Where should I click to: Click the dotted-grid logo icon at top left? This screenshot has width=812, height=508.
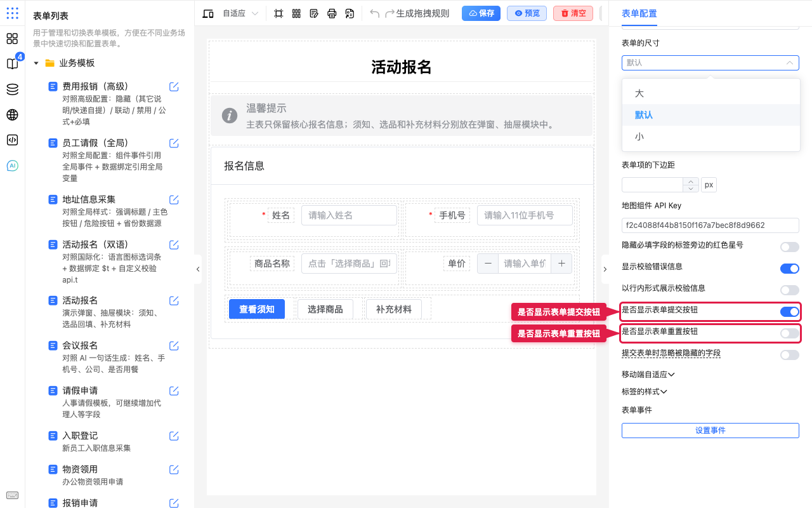click(12, 13)
